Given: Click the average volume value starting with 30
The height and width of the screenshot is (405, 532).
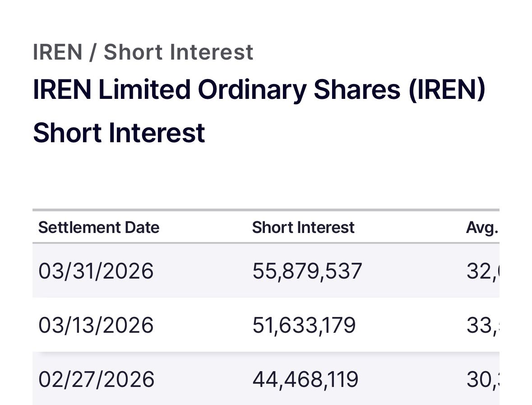Looking at the screenshot, I should [483, 379].
